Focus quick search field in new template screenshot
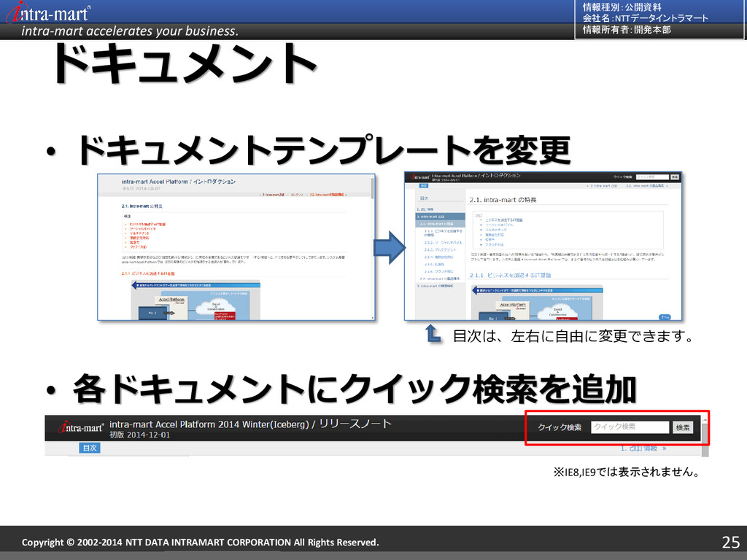This screenshot has height=560, width=747. [x=652, y=176]
